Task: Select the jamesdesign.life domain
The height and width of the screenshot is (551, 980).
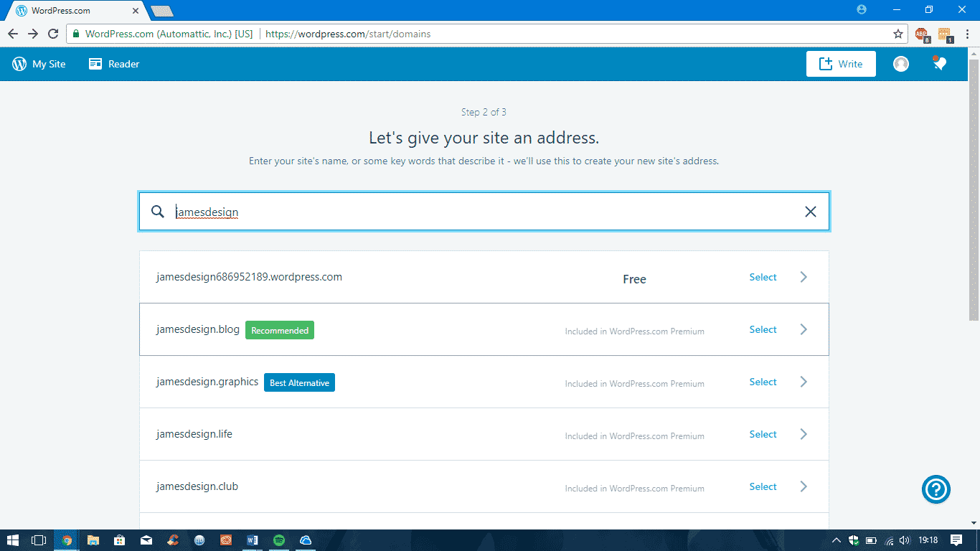Action: coord(763,434)
